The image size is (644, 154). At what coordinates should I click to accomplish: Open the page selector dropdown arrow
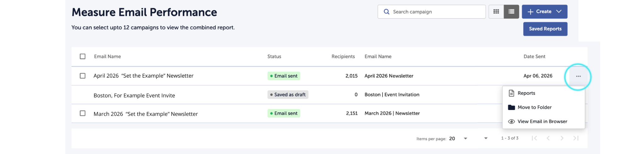pos(486,138)
